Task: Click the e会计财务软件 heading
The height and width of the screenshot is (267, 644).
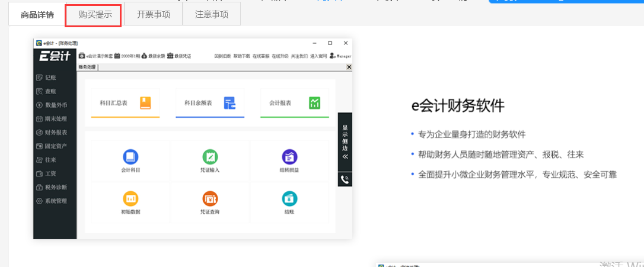Action: point(458,106)
